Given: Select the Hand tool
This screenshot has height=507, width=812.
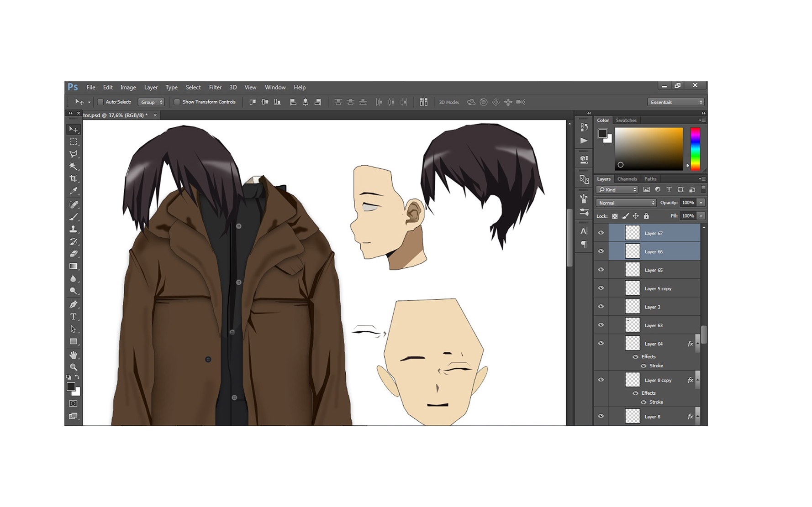Looking at the screenshot, I should [74, 355].
